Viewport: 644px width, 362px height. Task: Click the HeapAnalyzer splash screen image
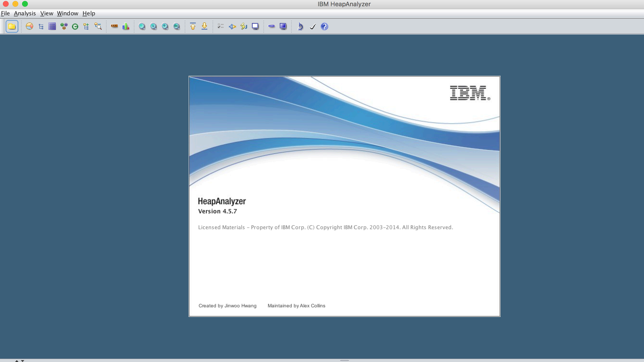coord(344,196)
